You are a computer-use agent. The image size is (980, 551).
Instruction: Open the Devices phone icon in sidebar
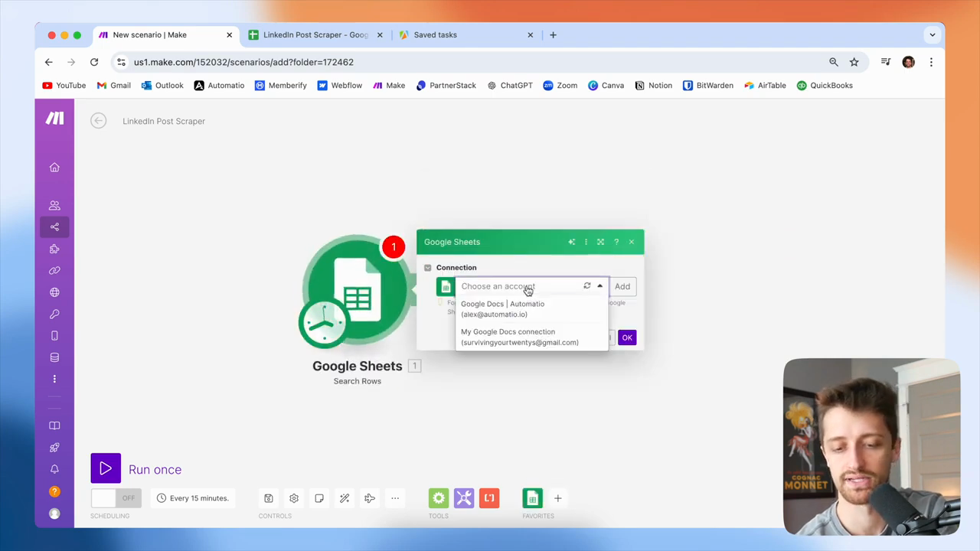[54, 335]
